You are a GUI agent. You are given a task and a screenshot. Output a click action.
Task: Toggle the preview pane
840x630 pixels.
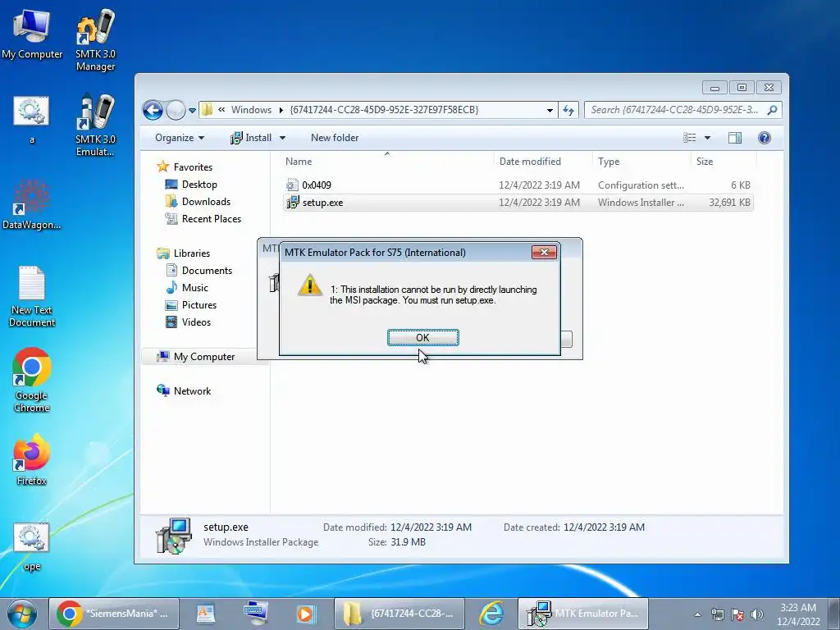pyautogui.click(x=735, y=138)
